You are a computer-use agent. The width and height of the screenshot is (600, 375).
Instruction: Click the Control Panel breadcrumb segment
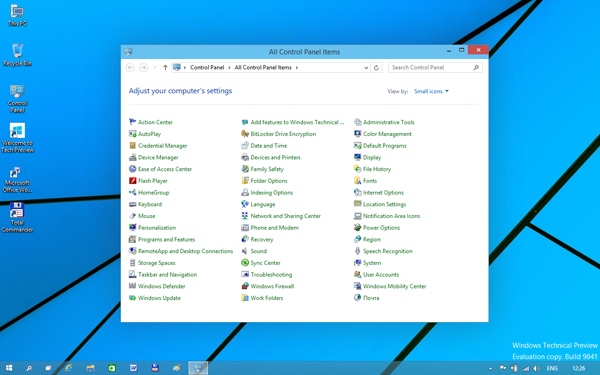pos(207,68)
